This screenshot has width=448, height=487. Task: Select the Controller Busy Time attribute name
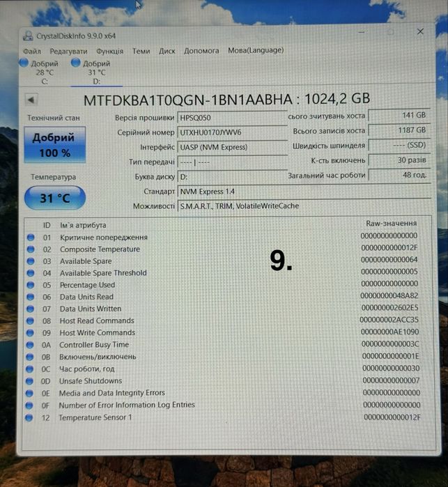click(x=94, y=345)
